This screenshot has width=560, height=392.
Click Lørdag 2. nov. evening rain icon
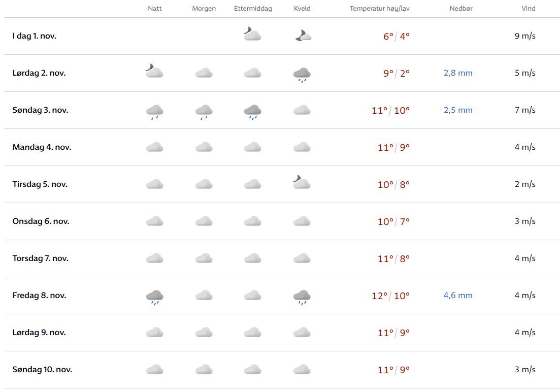[302, 74]
